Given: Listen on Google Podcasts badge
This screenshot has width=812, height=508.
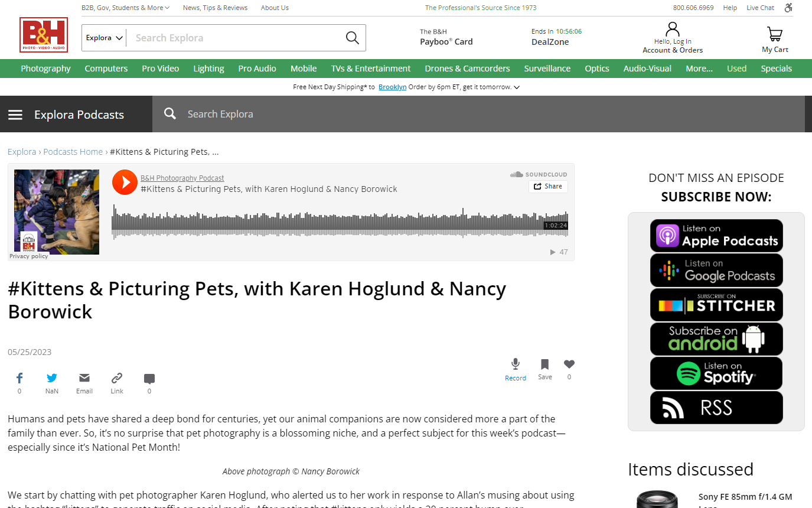Looking at the screenshot, I should click(x=716, y=270).
